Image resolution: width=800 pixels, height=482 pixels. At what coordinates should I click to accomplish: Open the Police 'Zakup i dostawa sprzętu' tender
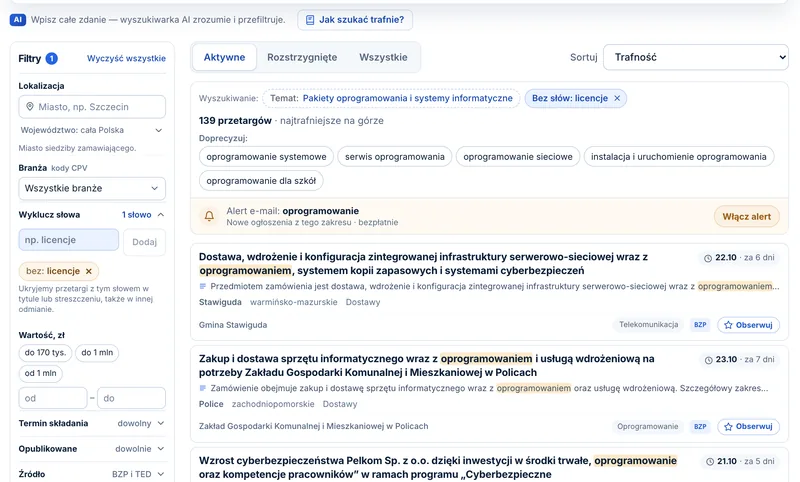[427, 366]
